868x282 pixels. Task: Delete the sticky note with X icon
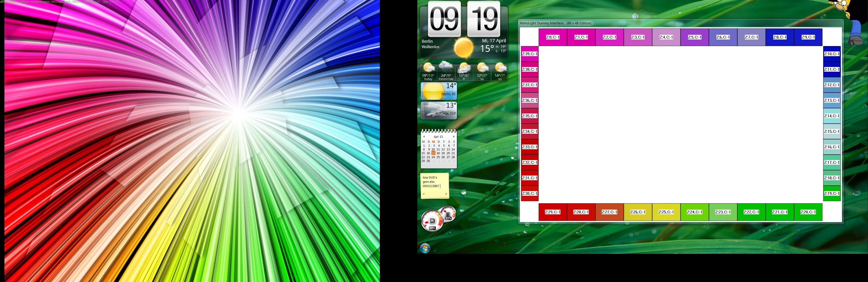click(424, 194)
